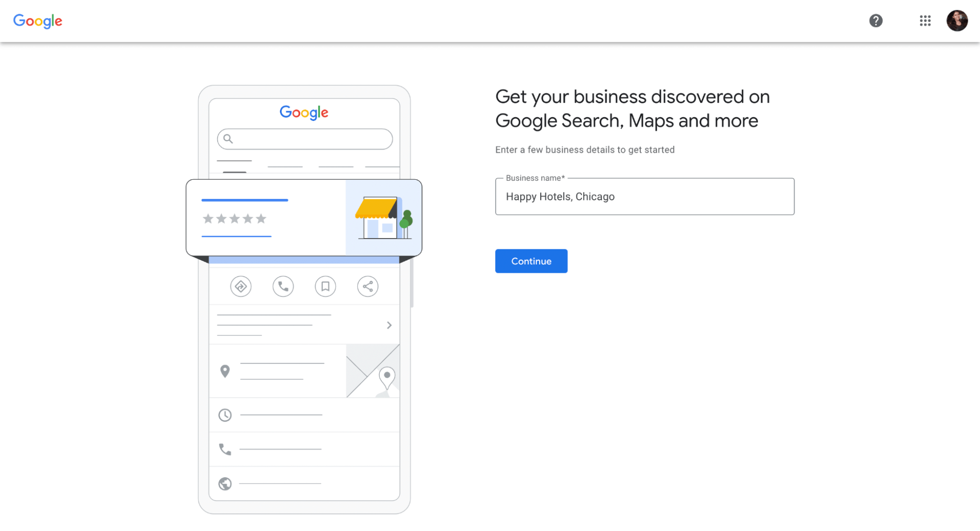Click the globe website icon
Screen dimensions: 980x531
coord(225,484)
